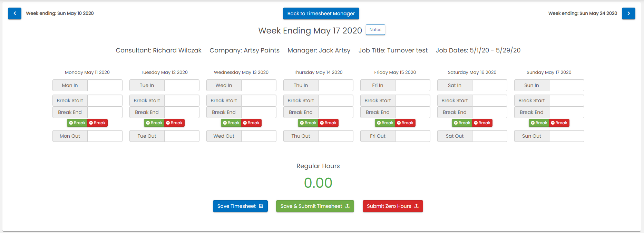Add a break for Monday
Viewport: 644px width, 233px height.
[77, 123]
